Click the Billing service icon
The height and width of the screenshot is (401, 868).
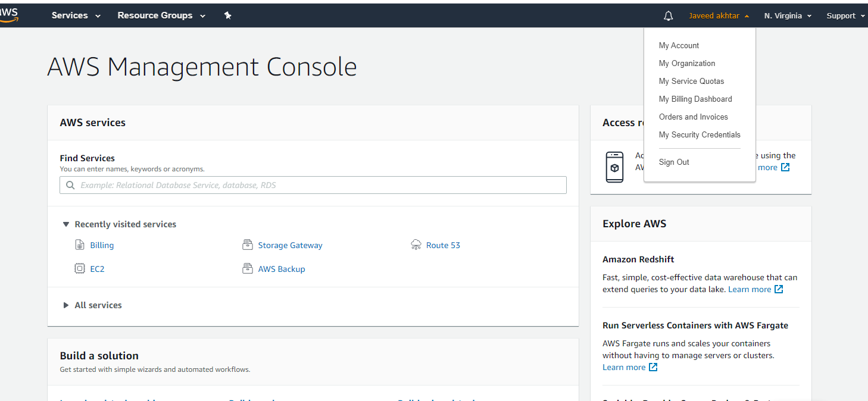coord(80,245)
